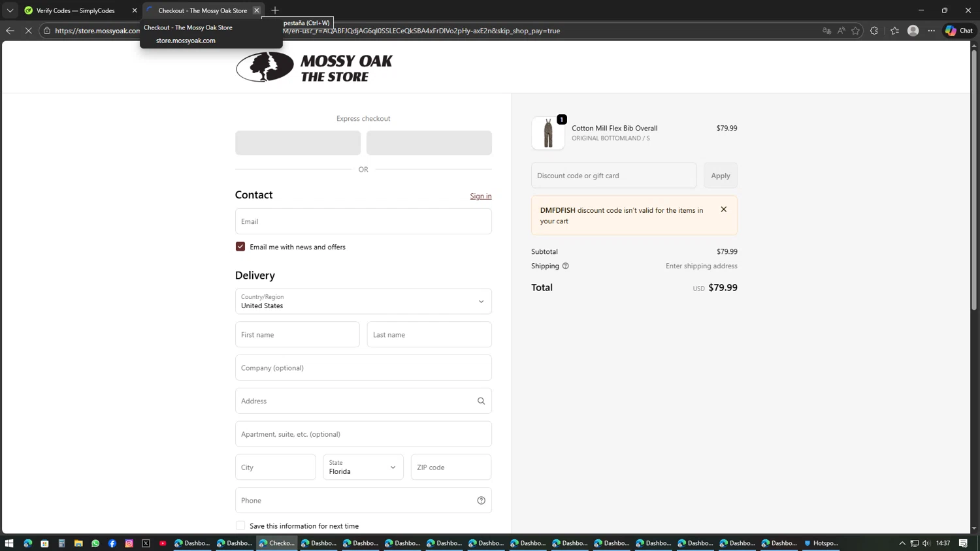Click the Phone input field

click(x=363, y=501)
